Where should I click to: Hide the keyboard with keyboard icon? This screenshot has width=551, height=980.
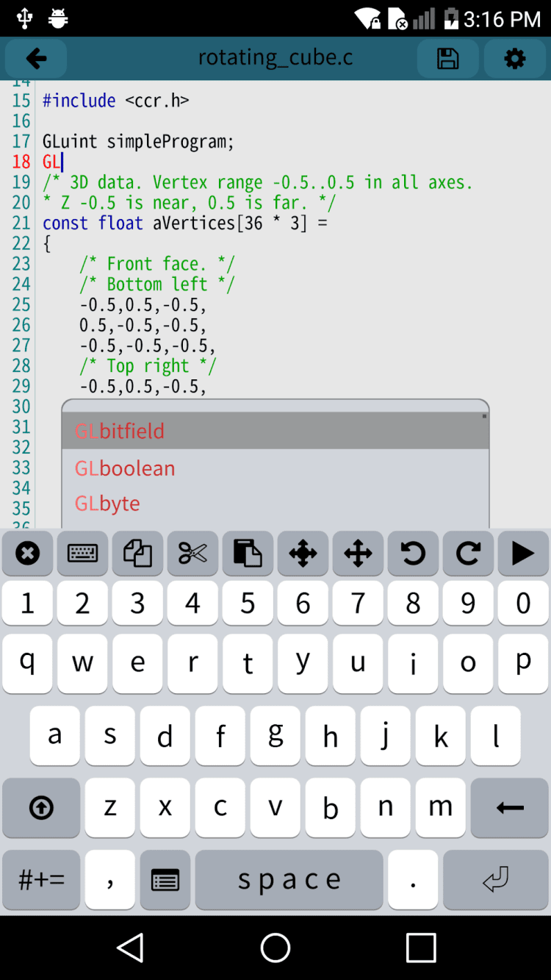pos(82,553)
